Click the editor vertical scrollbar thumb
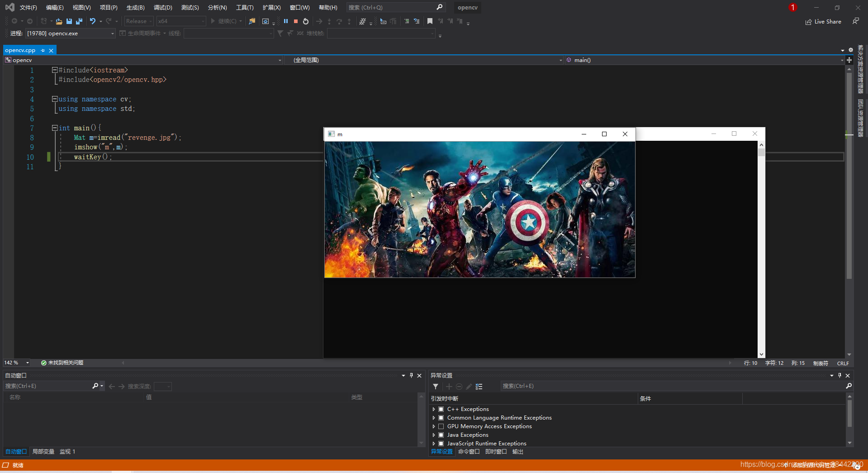Screen dimensions: 868x473 849,176
